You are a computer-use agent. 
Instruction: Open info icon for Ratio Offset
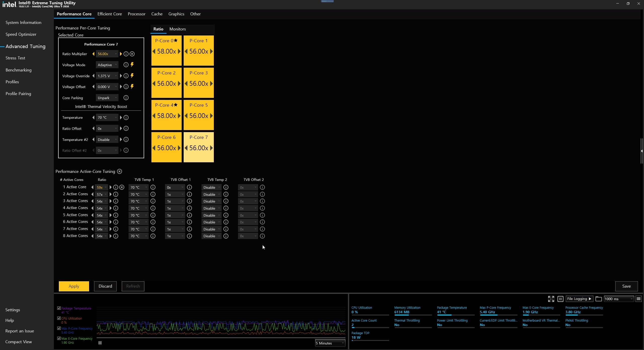tap(126, 129)
